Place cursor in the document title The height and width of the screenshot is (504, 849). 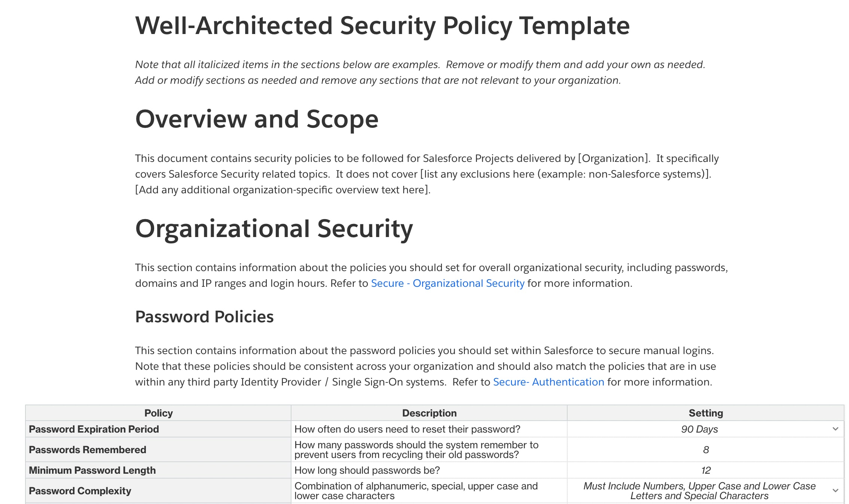point(382,25)
